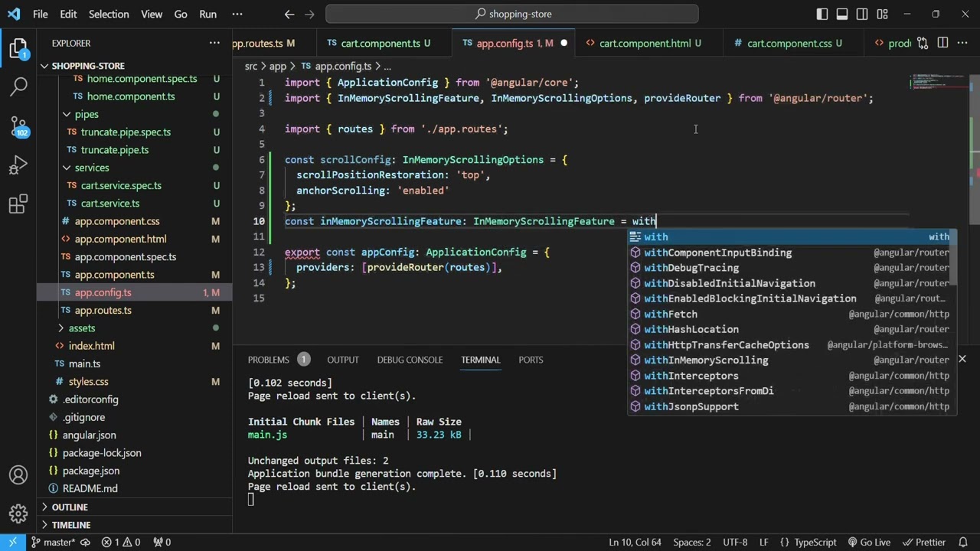Open Manage gear icon in activity bar
980x551 pixels.
click(18, 514)
